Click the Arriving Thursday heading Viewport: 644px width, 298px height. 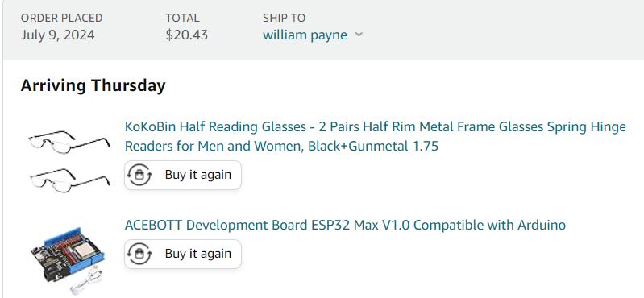tap(93, 85)
